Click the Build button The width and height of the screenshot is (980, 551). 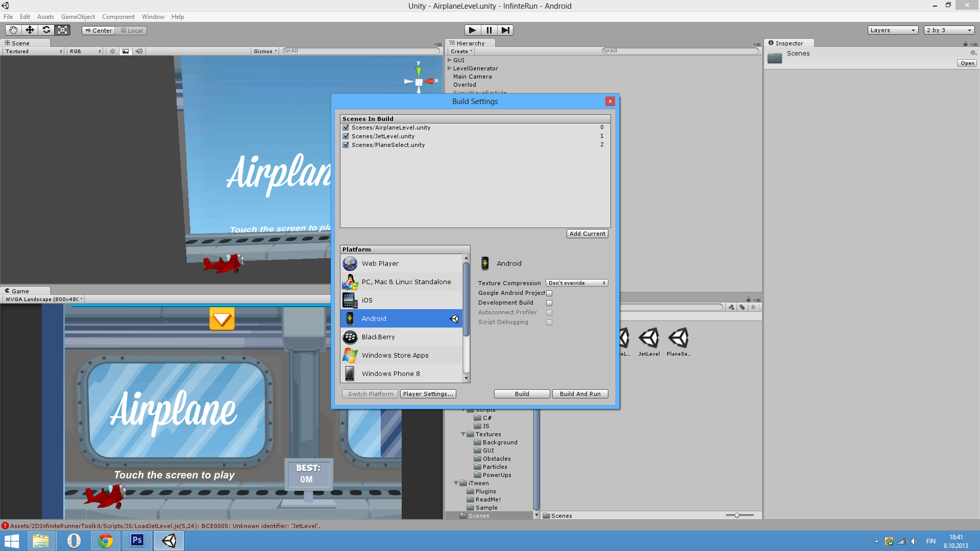(x=522, y=394)
